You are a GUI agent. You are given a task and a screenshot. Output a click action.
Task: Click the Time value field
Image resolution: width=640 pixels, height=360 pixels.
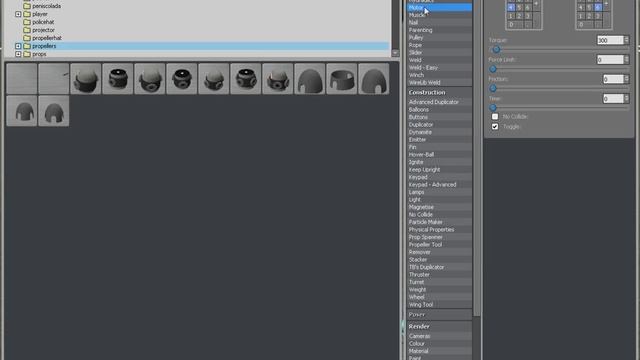pos(613,98)
